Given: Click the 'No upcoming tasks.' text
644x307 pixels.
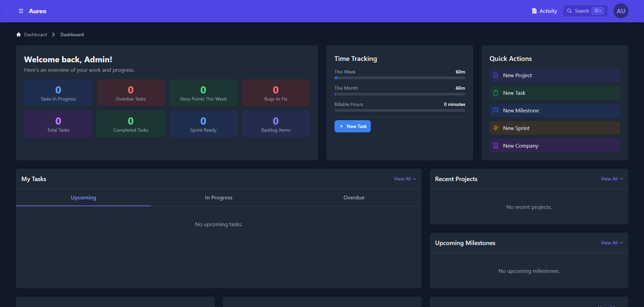Looking at the screenshot, I should point(219,225).
